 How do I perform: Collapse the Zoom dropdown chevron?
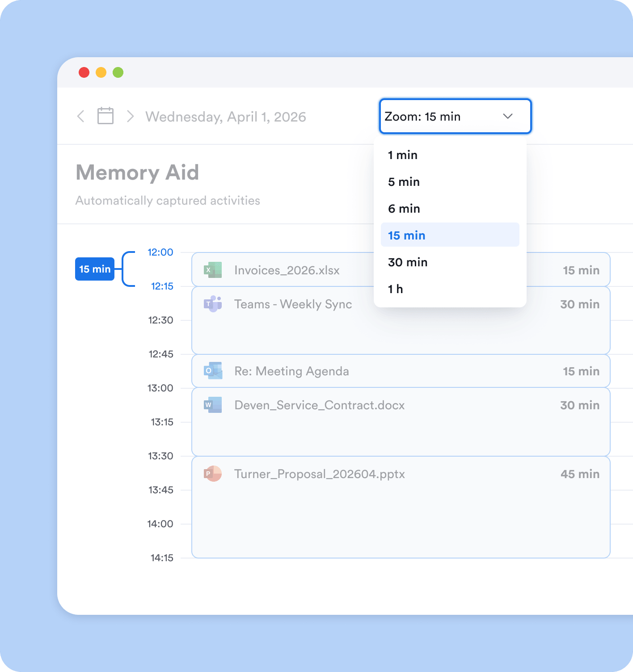point(508,116)
